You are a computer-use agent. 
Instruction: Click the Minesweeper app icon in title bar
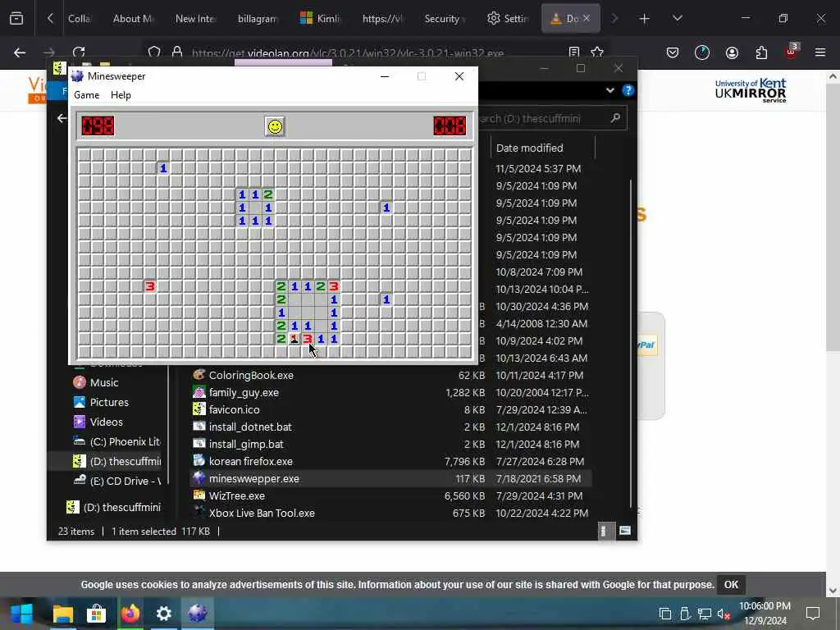[x=78, y=76]
